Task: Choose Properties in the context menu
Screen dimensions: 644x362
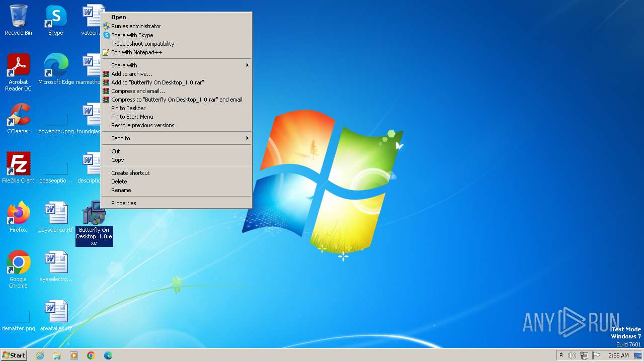Action: pyautogui.click(x=177, y=203)
